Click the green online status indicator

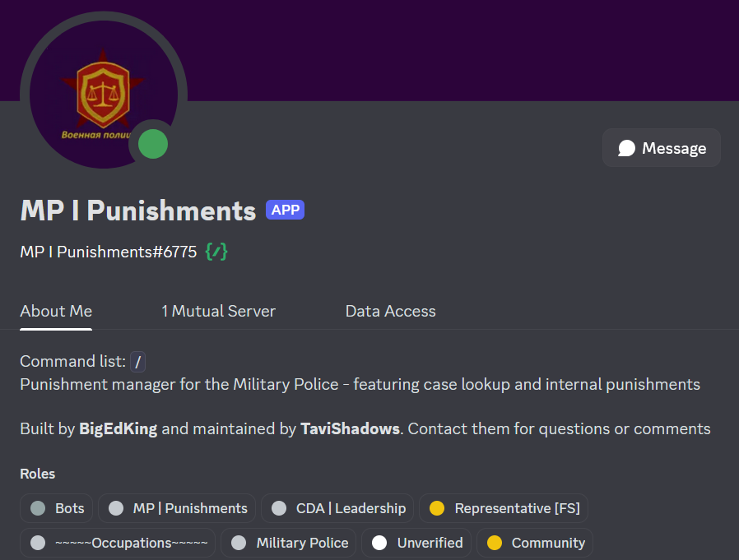(152, 144)
